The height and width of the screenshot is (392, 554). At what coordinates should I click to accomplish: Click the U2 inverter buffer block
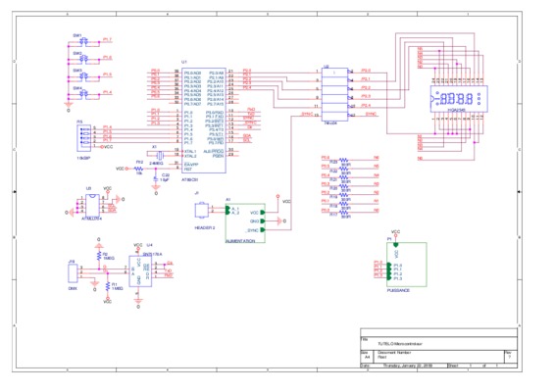tap(334, 94)
